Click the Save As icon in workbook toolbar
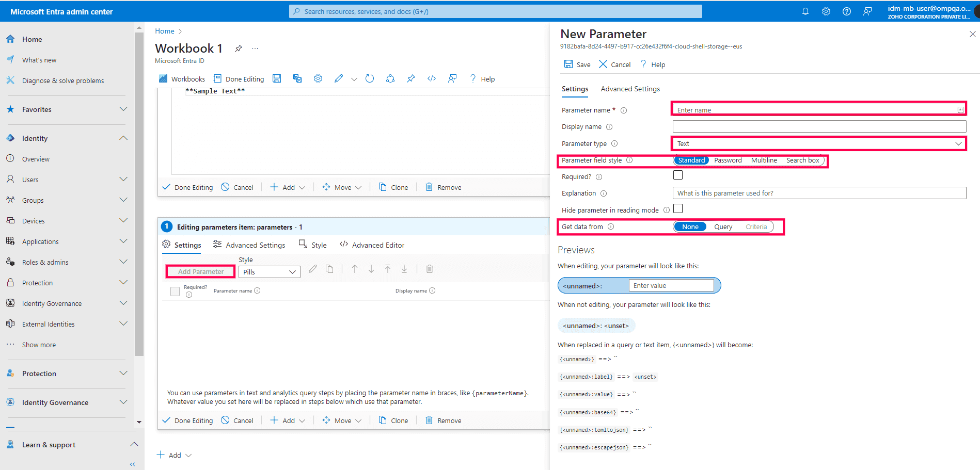The image size is (980, 470). (x=297, y=78)
